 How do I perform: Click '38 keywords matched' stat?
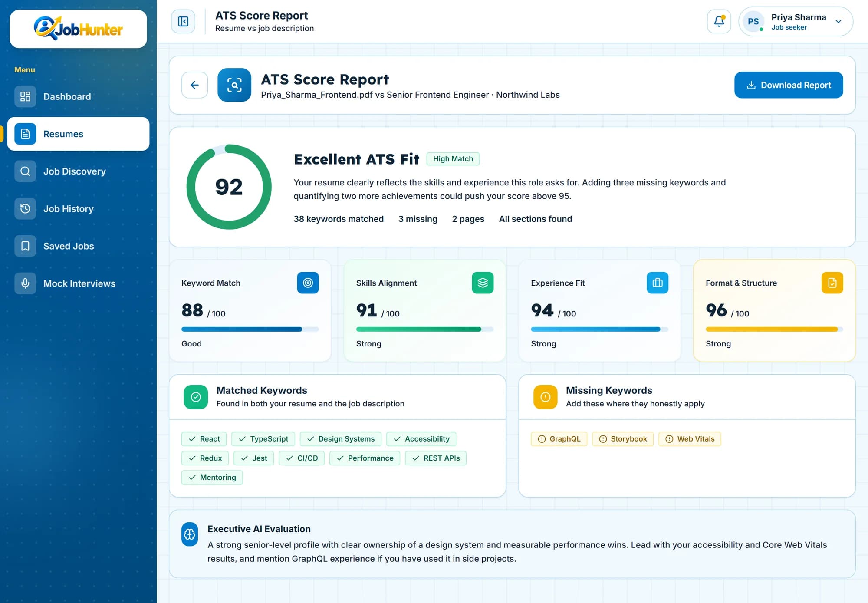pyautogui.click(x=339, y=219)
